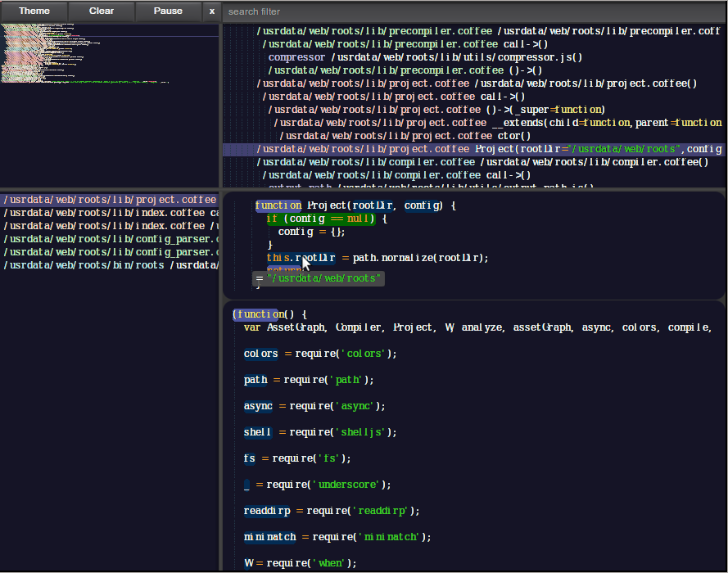Click the compiler.coffee call->() trace line
This screenshot has width=728, height=573.
[396, 175]
